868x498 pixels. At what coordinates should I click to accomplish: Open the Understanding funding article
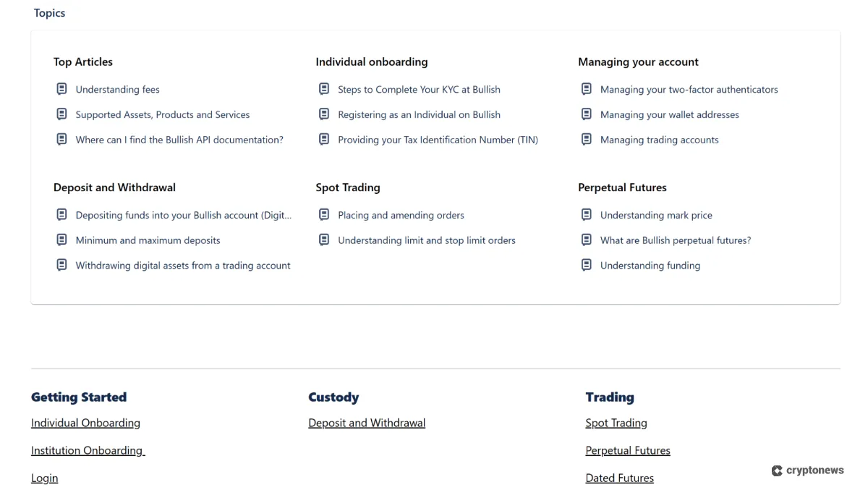tap(650, 266)
